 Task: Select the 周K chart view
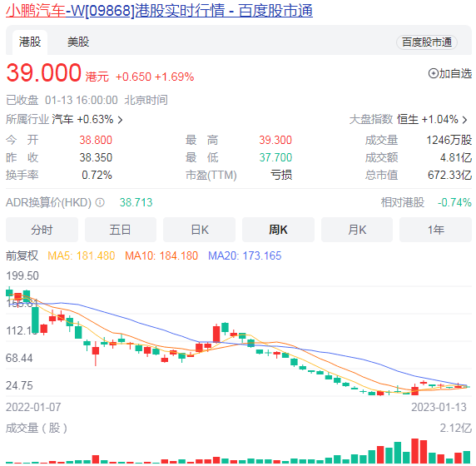278,230
